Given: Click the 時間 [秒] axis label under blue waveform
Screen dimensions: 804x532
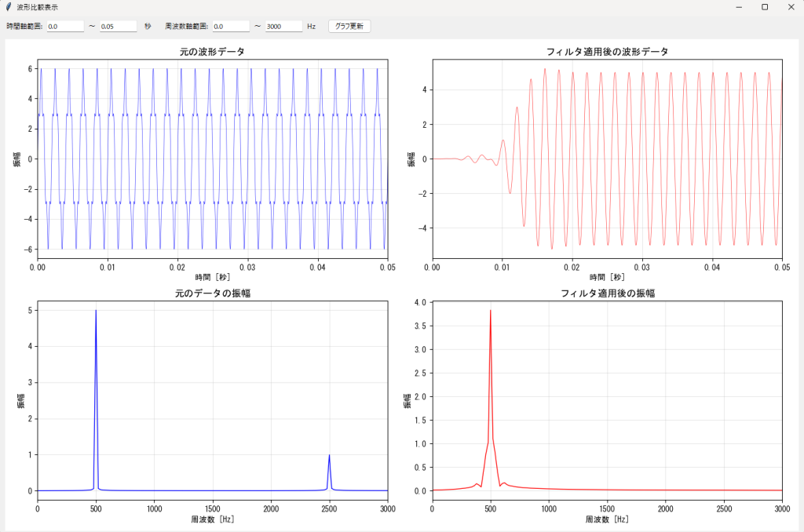Looking at the screenshot, I should tap(212, 277).
